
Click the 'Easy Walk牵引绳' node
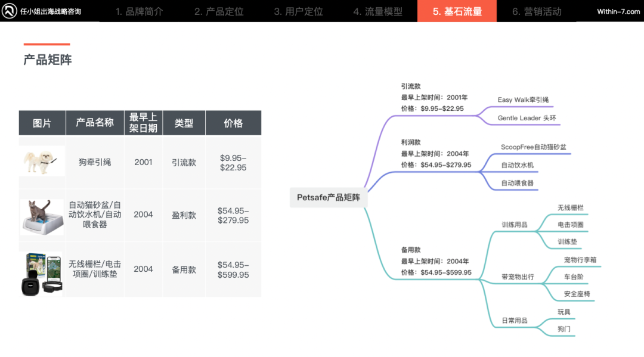[523, 100]
